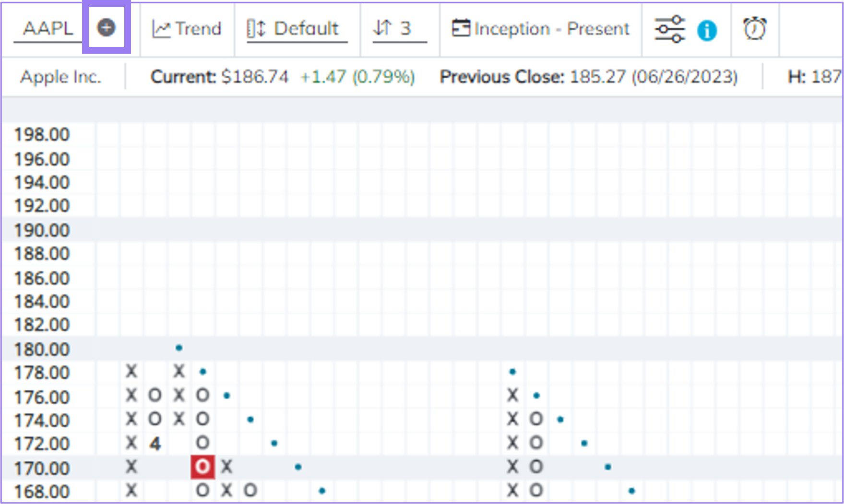Click the up-down sort arrows icon
Screen dimensions: 844x504
(382, 29)
